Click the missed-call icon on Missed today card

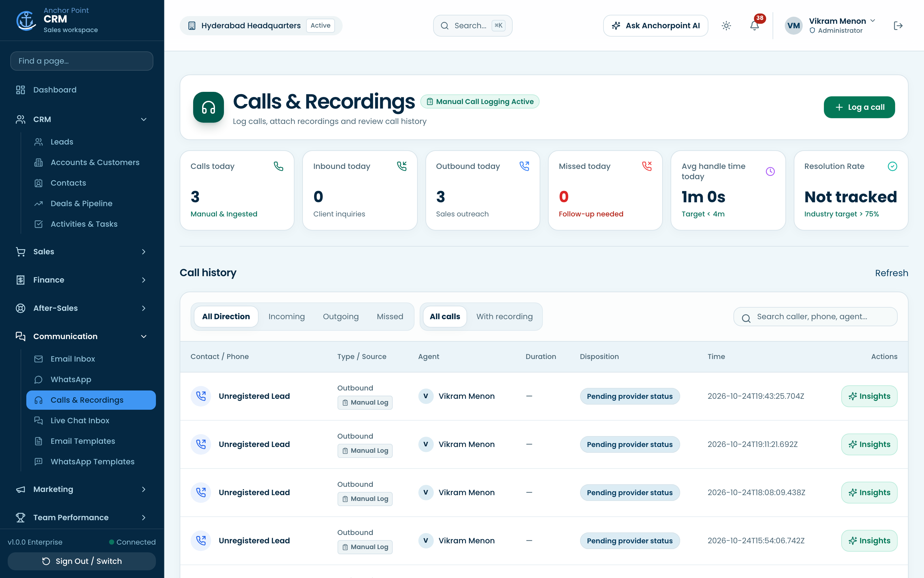point(647,166)
